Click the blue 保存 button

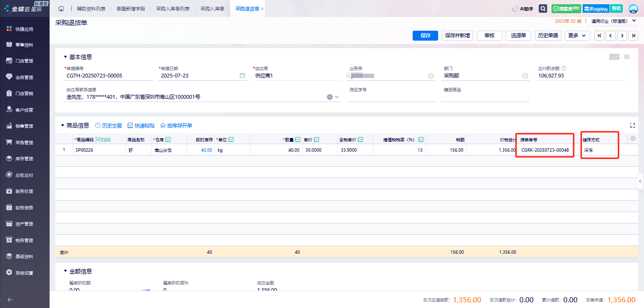(x=425, y=35)
